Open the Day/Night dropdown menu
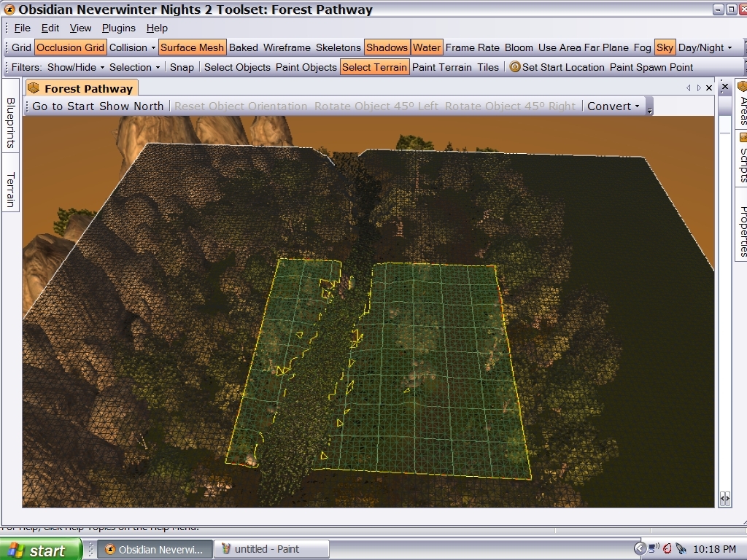 [705, 47]
